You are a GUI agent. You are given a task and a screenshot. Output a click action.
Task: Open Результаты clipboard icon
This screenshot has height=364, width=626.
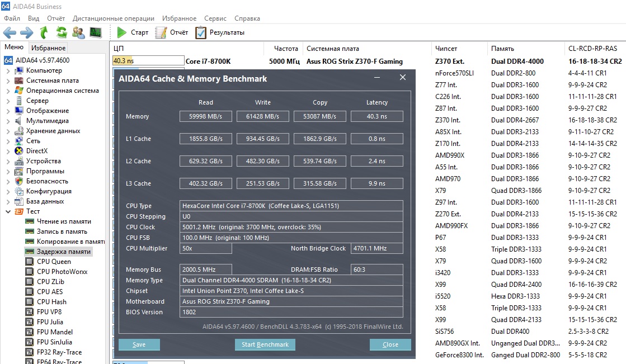[x=201, y=32]
